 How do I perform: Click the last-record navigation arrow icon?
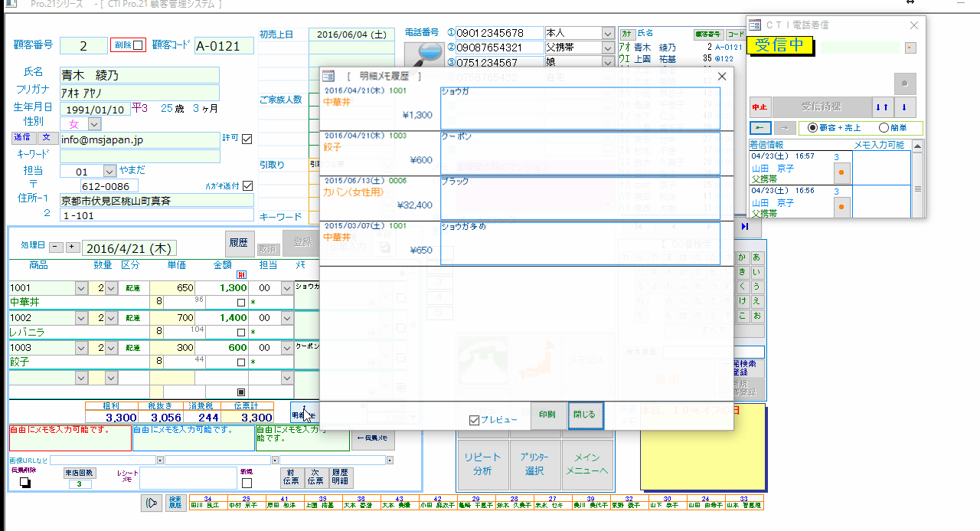(x=745, y=227)
